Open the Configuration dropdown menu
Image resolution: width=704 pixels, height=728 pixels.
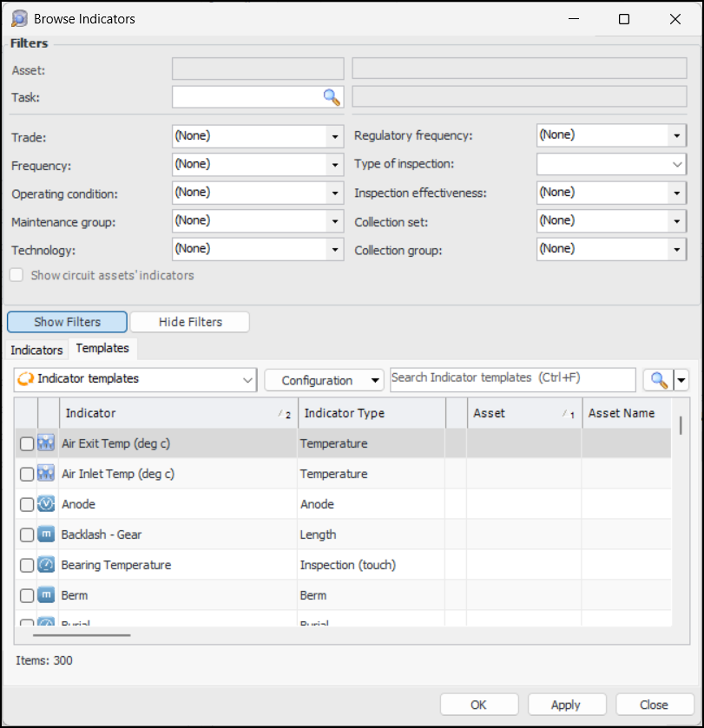pos(324,380)
